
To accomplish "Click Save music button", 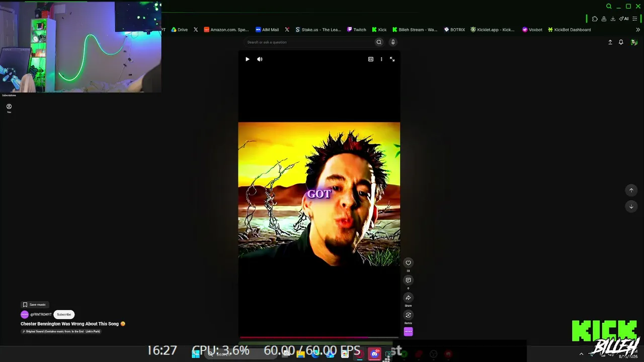I will pyautogui.click(x=34, y=305).
